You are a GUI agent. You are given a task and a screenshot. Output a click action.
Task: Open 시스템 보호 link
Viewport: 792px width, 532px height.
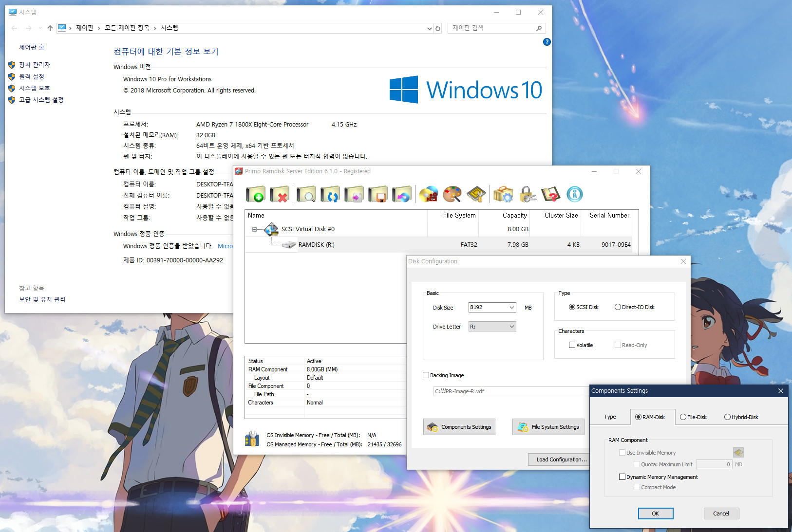[x=35, y=88]
